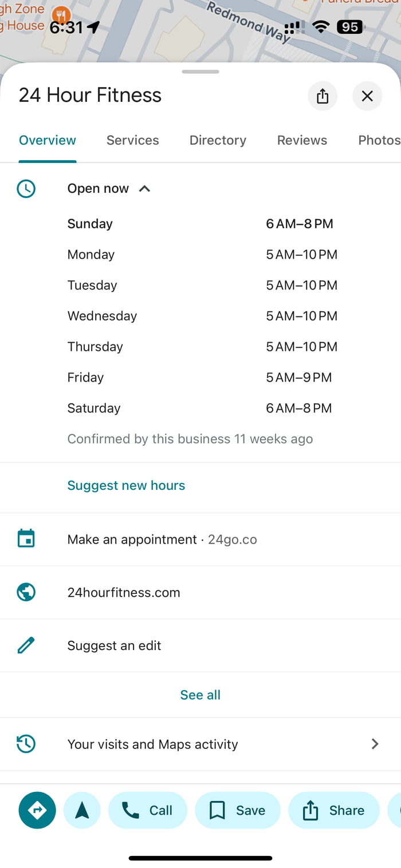View the Directory tab
The width and height of the screenshot is (401, 868).
(218, 140)
